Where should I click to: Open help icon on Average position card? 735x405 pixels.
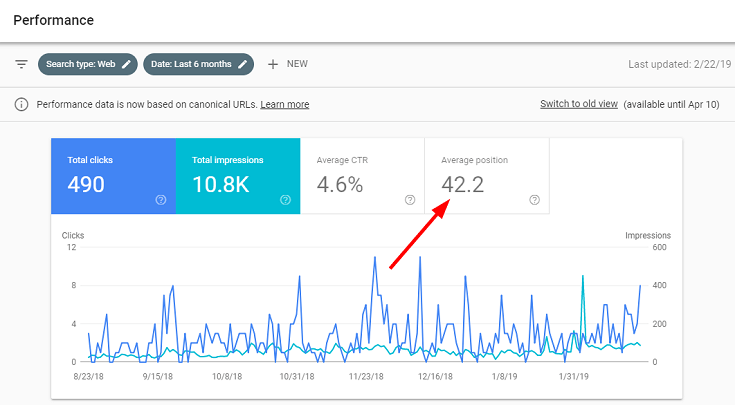534,200
